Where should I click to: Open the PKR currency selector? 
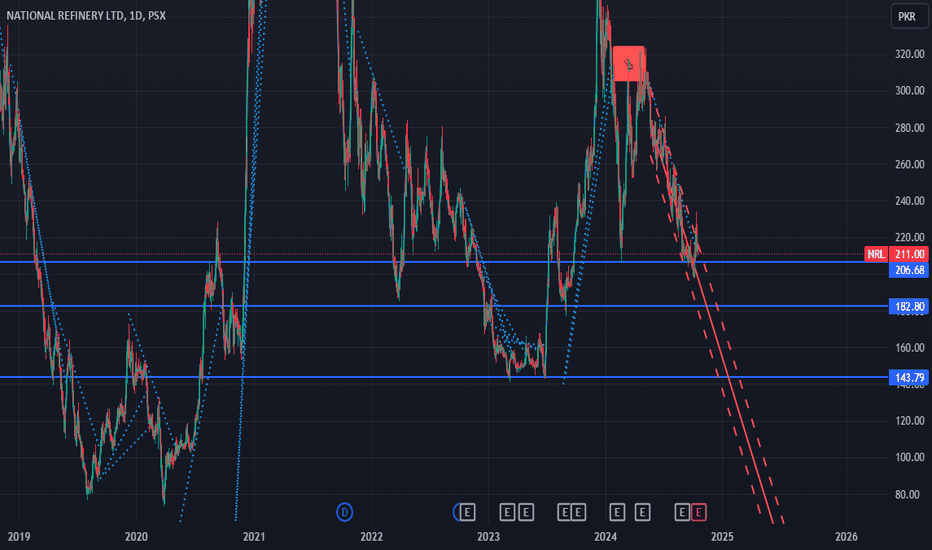(909, 16)
